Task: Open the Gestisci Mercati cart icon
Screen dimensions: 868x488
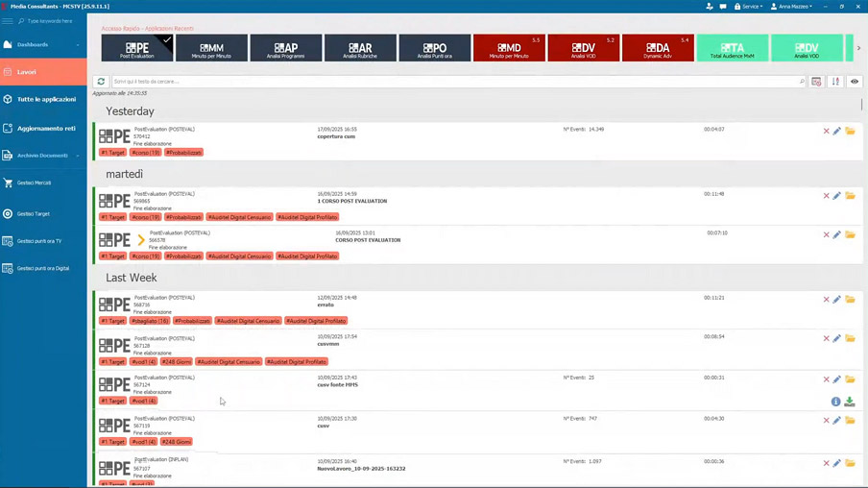Action: tap(9, 183)
